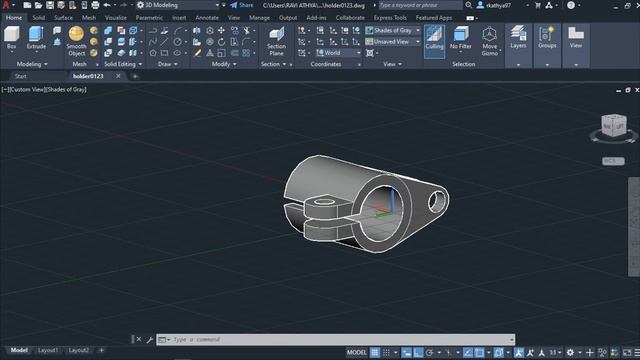Select the Move tool in Modify panel
Viewport: 640px width, 360px height.
pos(221,31)
